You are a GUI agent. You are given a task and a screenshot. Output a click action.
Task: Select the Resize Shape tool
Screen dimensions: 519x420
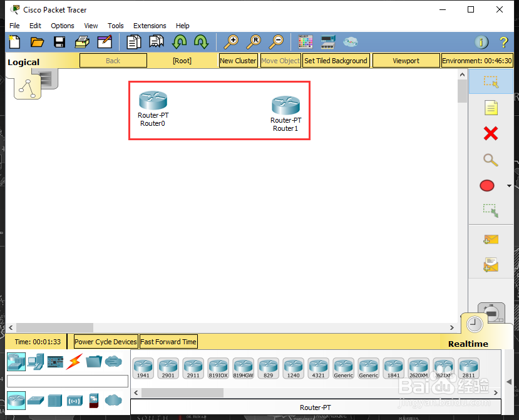(491, 210)
